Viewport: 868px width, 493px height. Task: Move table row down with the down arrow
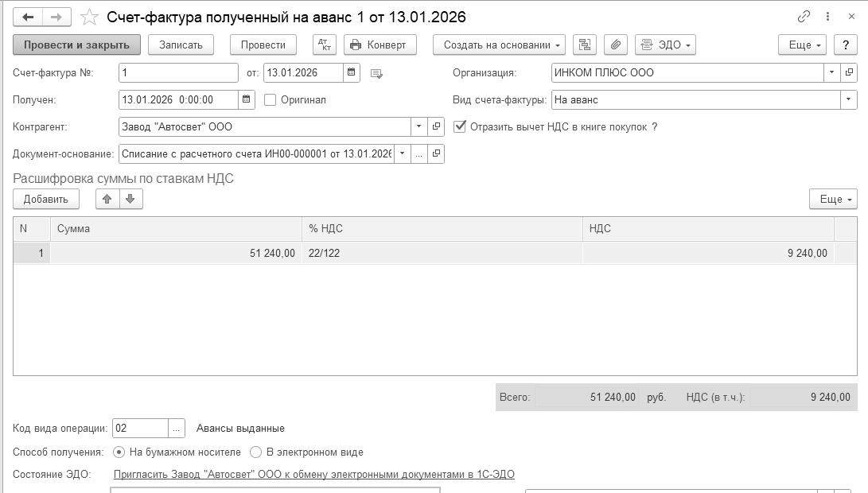130,200
